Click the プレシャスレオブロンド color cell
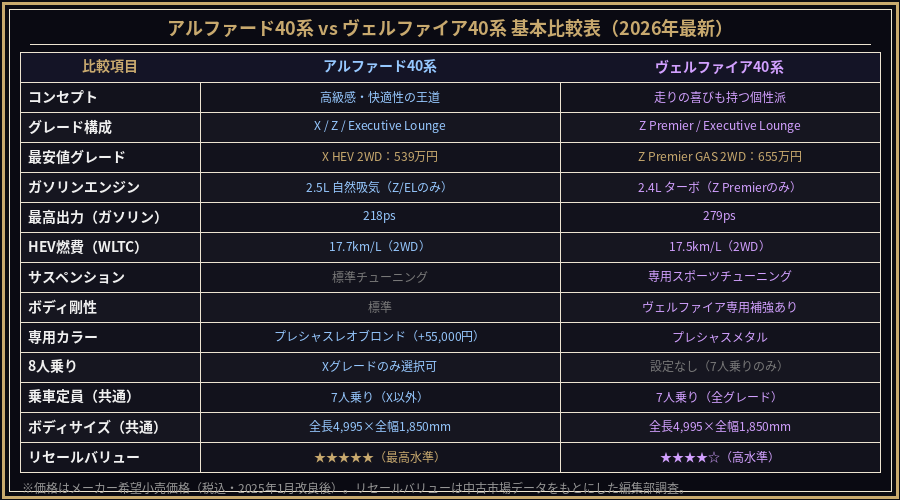Screen dimensions: 900x500 (x=380, y=337)
